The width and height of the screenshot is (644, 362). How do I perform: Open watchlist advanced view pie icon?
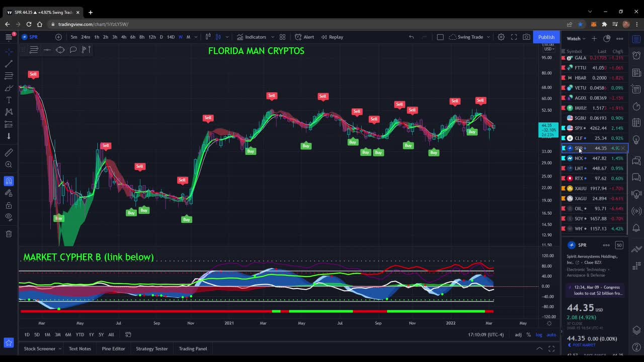pos(607,38)
